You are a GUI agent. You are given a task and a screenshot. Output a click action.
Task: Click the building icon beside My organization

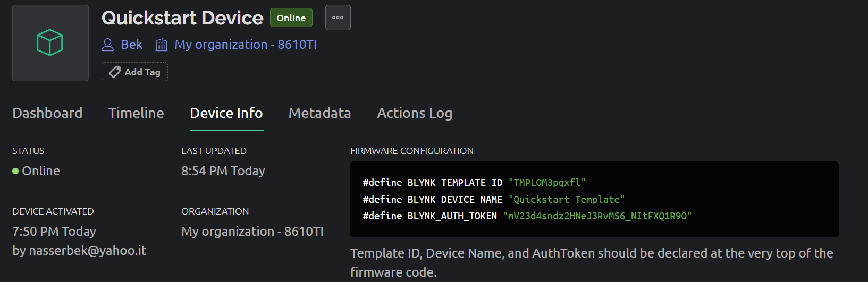click(x=162, y=45)
